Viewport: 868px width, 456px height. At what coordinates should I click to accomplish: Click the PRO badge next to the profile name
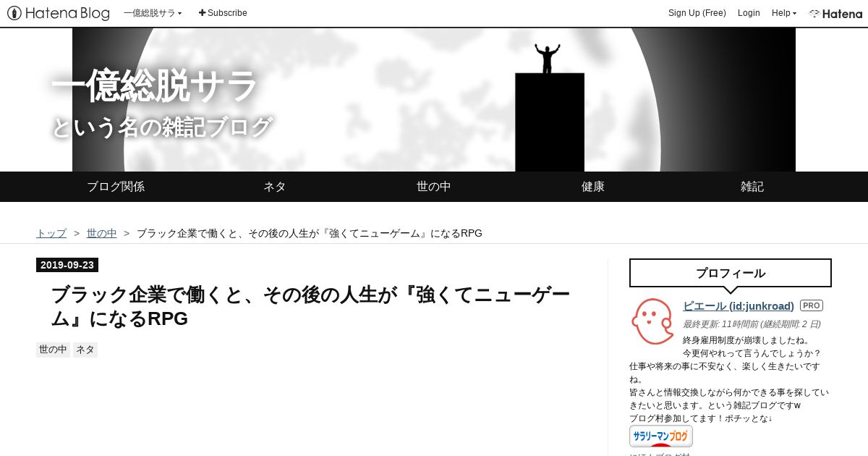coord(812,305)
